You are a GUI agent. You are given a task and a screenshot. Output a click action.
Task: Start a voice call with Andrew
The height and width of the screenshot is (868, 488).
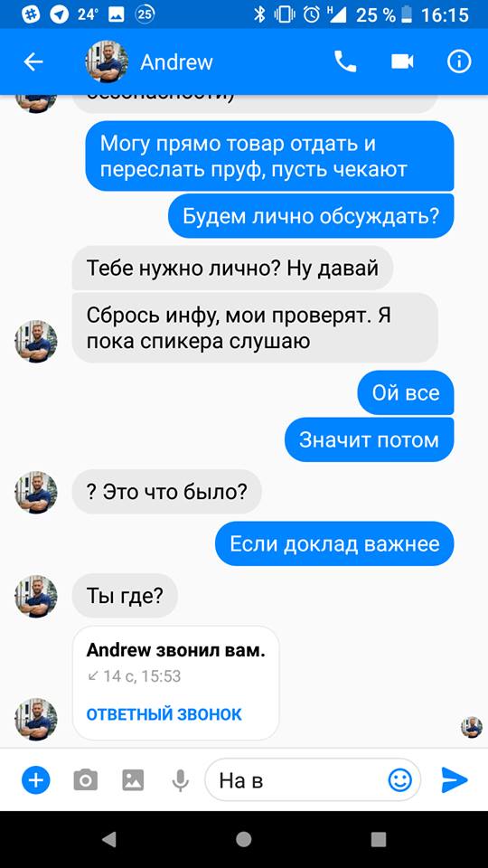pyautogui.click(x=345, y=61)
